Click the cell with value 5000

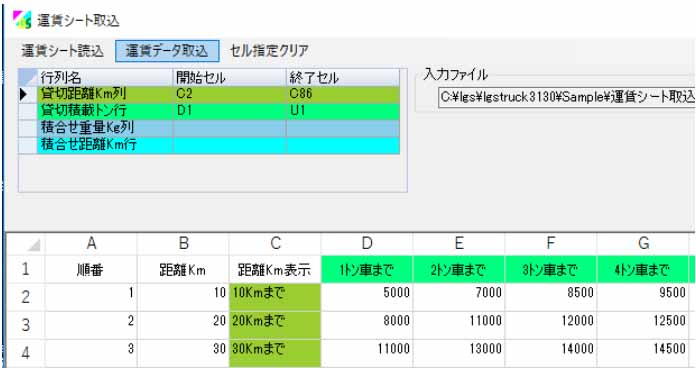coord(367,297)
